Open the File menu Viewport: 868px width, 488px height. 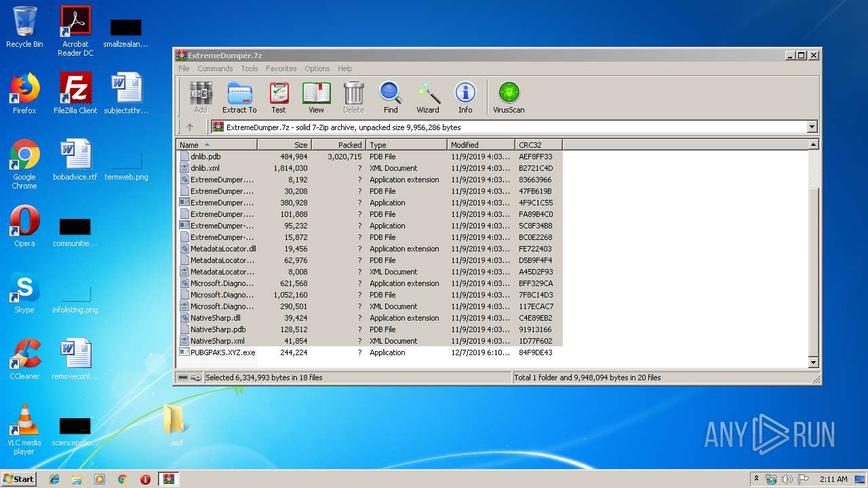(184, 68)
